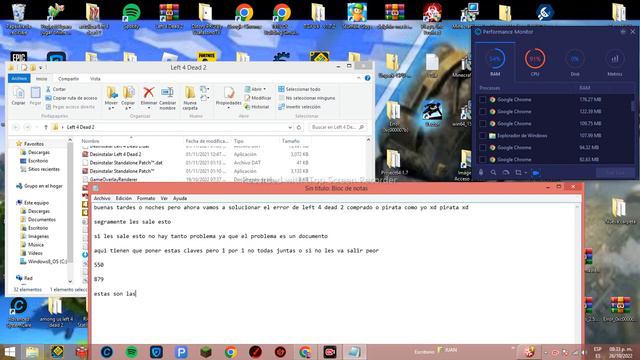Screen dimensions: 640x360
Task: Expand Explorer address bar history dropdown
Action: pos(290,127)
